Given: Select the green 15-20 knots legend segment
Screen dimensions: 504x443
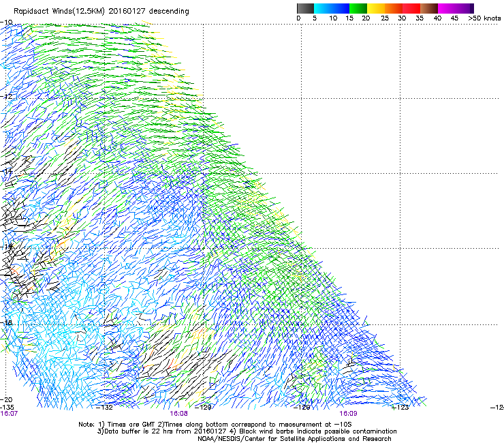Looking at the screenshot, I should coord(358,8).
